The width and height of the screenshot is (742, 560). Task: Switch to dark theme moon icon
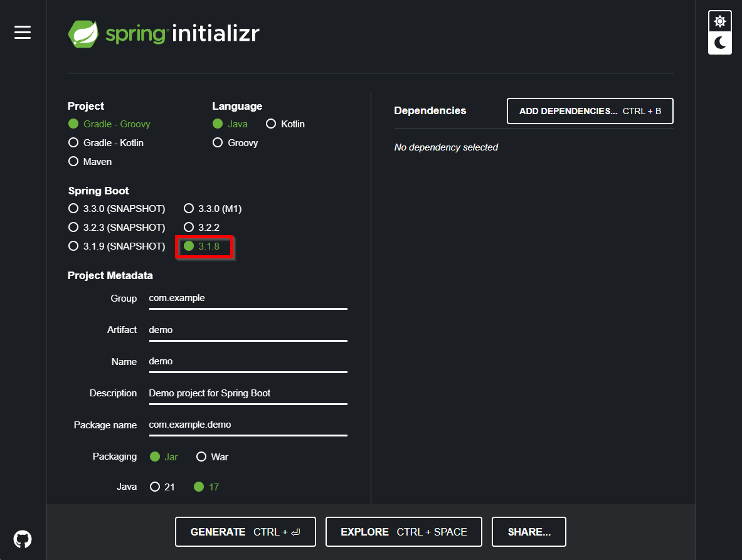click(x=720, y=43)
